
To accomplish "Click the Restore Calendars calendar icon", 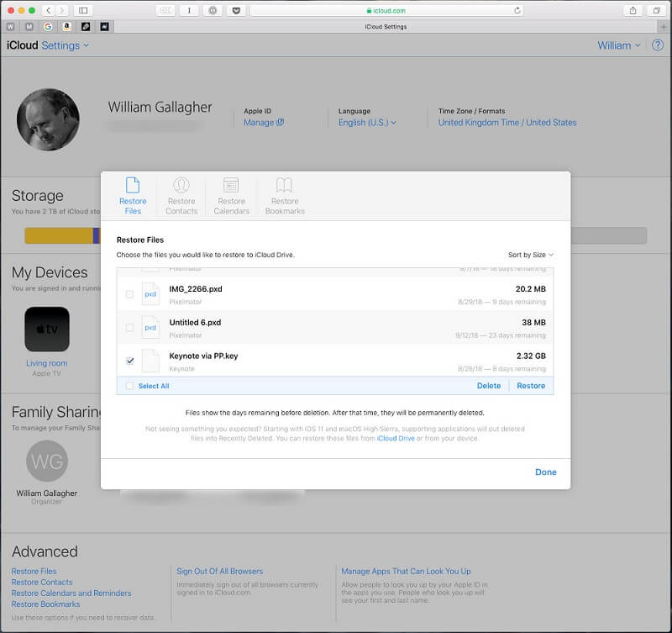I will pyautogui.click(x=231, y=185).
